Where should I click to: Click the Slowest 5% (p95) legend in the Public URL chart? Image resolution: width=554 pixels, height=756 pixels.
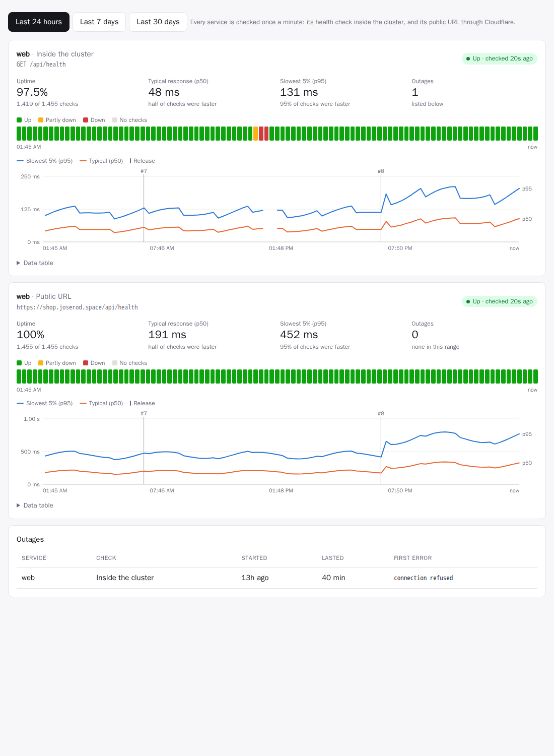[45, 403]
